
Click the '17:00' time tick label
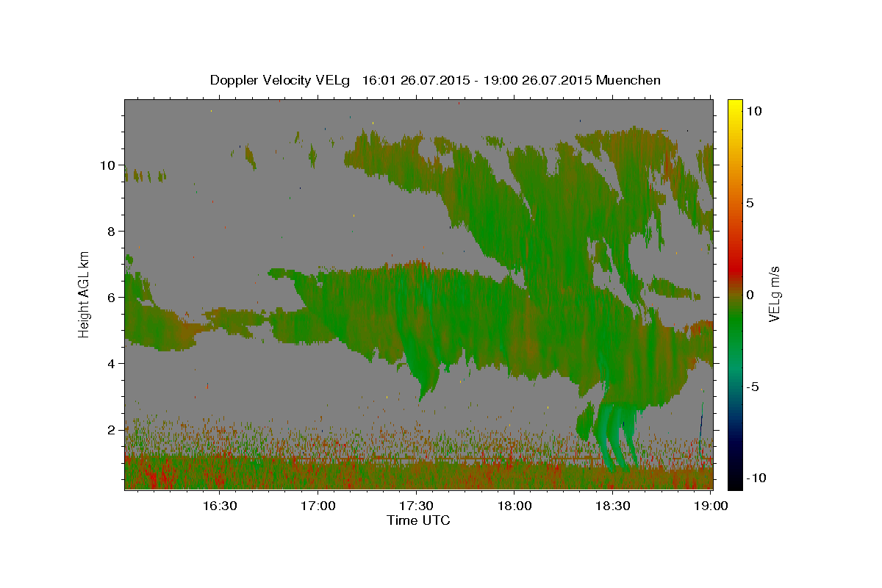pos(318,506)
